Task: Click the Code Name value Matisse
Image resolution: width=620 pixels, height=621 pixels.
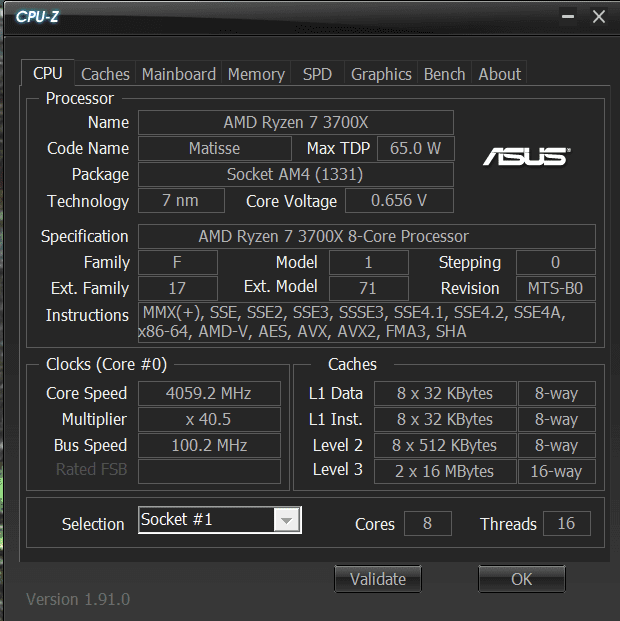Action: tap(215, 149)
